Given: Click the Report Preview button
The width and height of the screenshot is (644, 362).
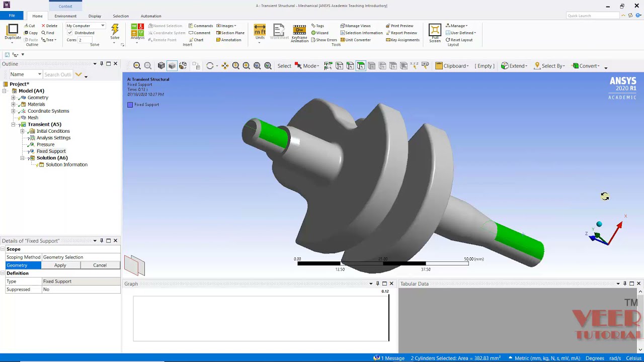Looking at the screenshot, I should tap(401, 33).
